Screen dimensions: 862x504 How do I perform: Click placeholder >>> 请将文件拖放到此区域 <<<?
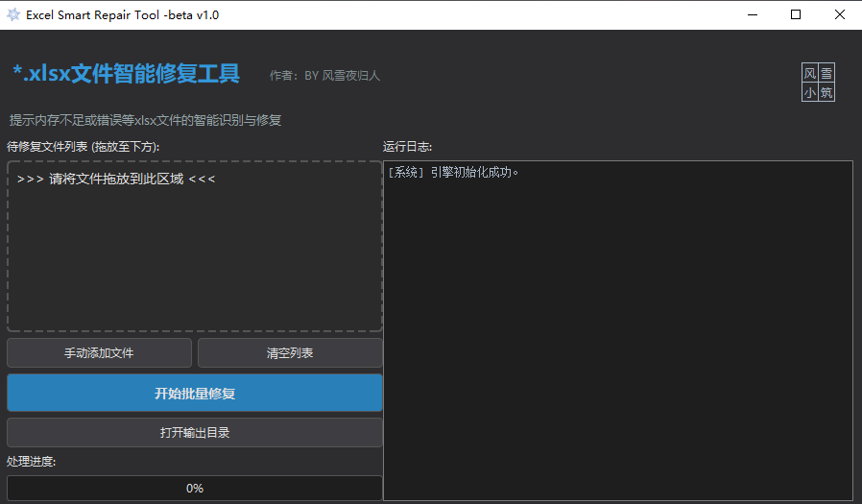point(116,180)
